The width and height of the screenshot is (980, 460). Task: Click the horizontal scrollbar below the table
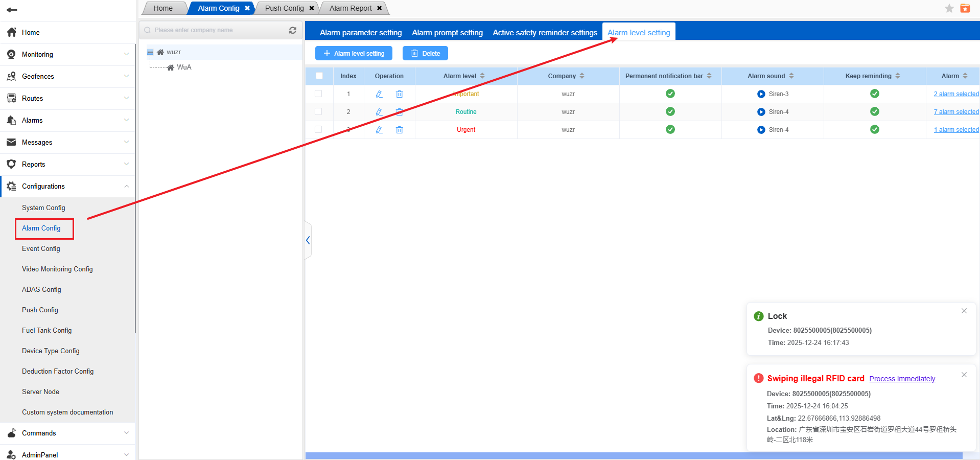(634, 455)
